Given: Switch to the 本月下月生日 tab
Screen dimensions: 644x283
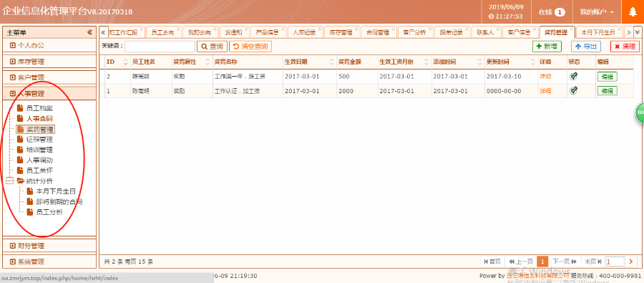Looking at the screenshot, I should tap(599, 32).
